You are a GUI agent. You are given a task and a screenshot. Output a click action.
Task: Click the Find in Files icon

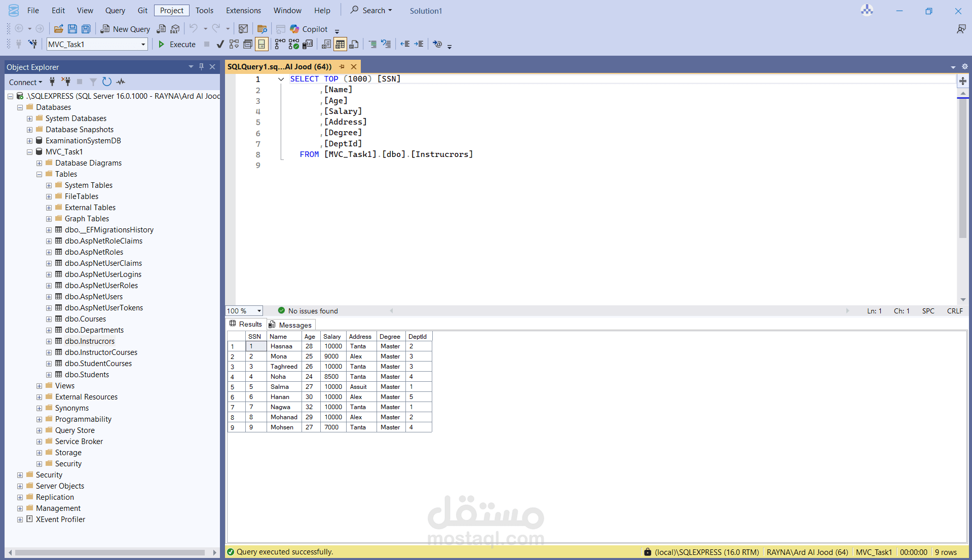tap(262, 29)
